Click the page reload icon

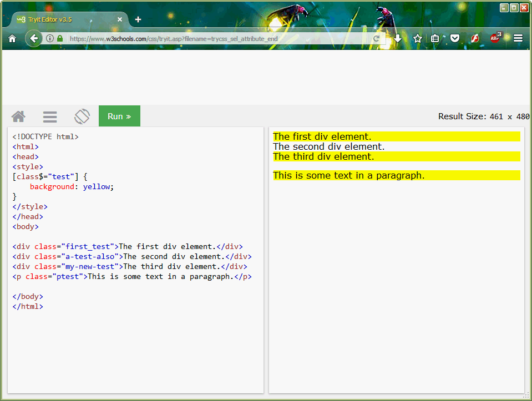point(377,38)
